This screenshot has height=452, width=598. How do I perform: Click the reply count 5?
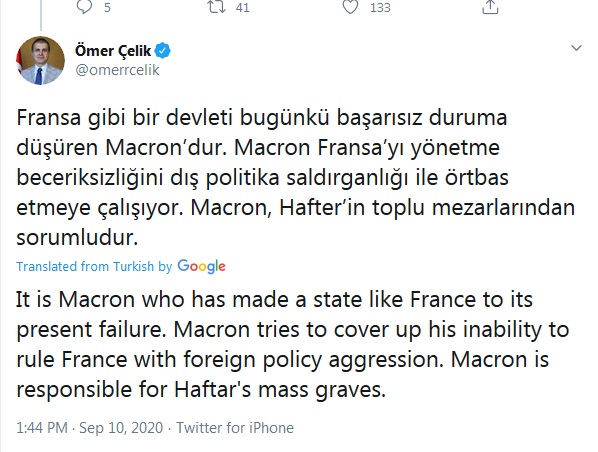[107, 8]
